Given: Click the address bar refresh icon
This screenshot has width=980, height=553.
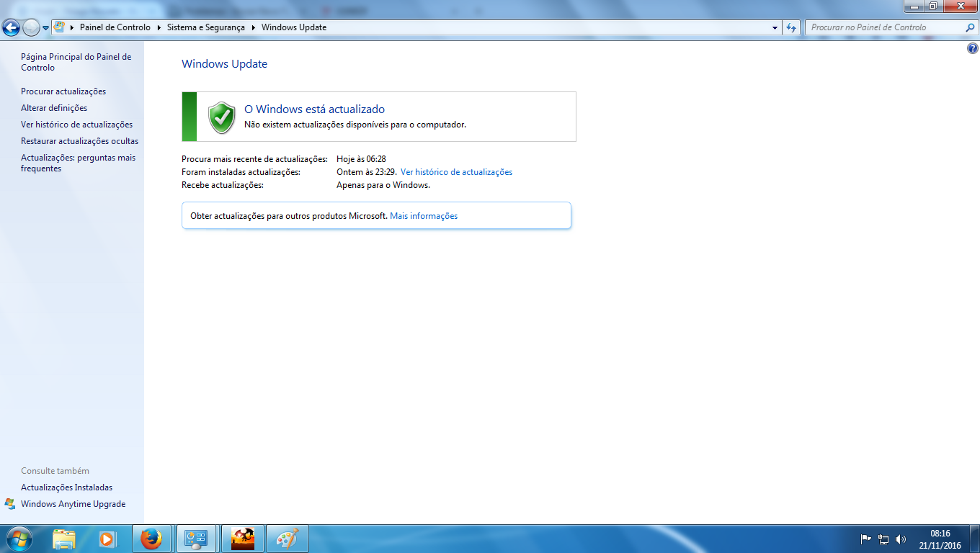Looking at the screenshot, I should (x=791, y=27).
